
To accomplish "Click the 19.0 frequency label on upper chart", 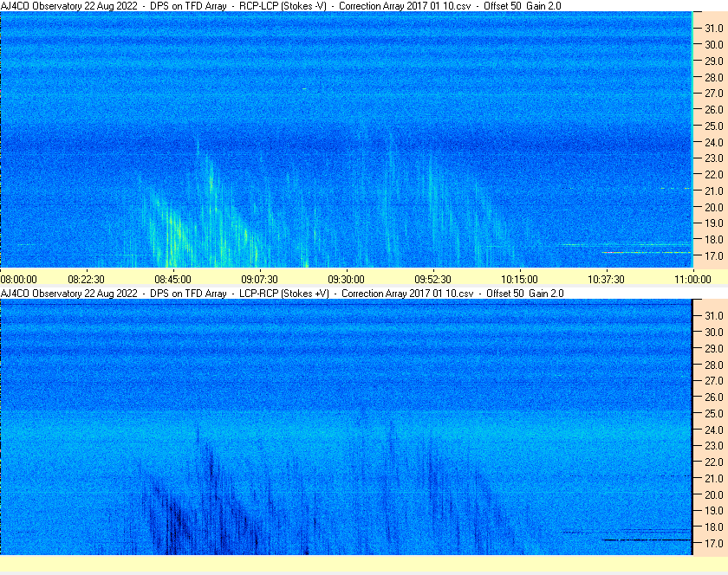I will (714, 223).
